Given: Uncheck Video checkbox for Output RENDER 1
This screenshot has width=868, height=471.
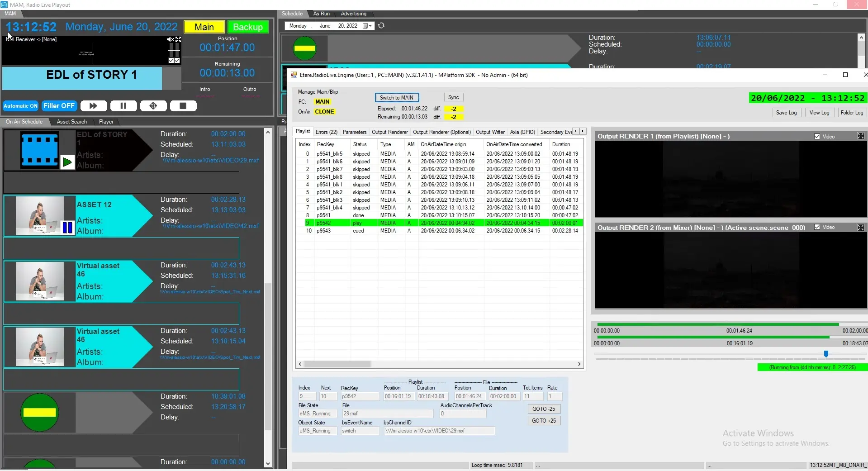Looking at the screenshot, I should point(817,137).
